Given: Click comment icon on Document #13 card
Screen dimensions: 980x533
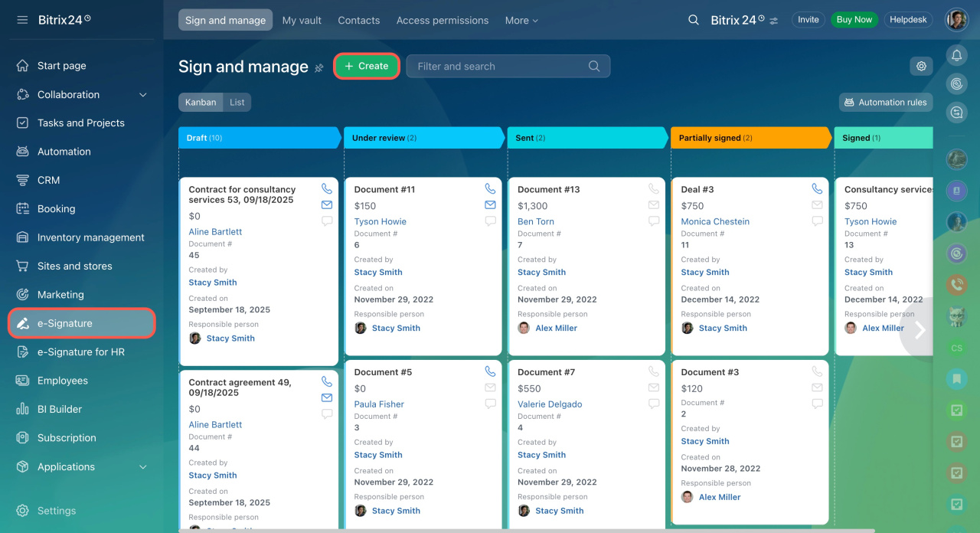Looking at the screenshot, I should click(x=653, y=221).
